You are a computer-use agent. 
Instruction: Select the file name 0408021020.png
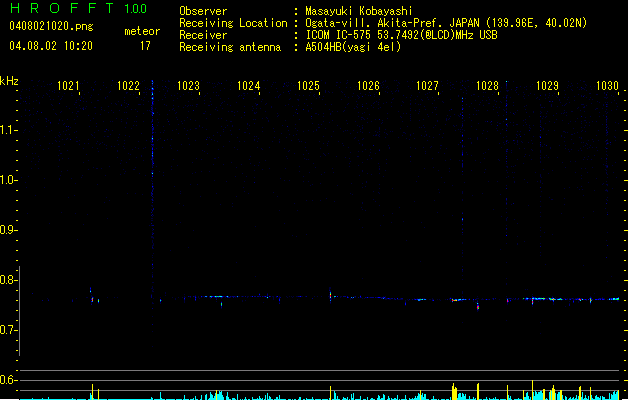(51, 26)
